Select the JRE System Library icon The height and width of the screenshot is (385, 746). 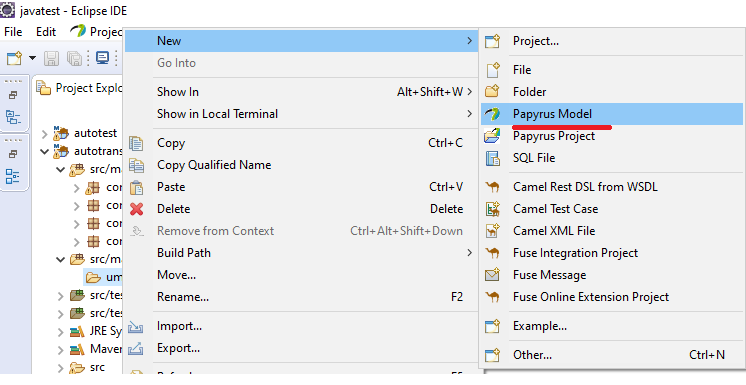[77, 331]
